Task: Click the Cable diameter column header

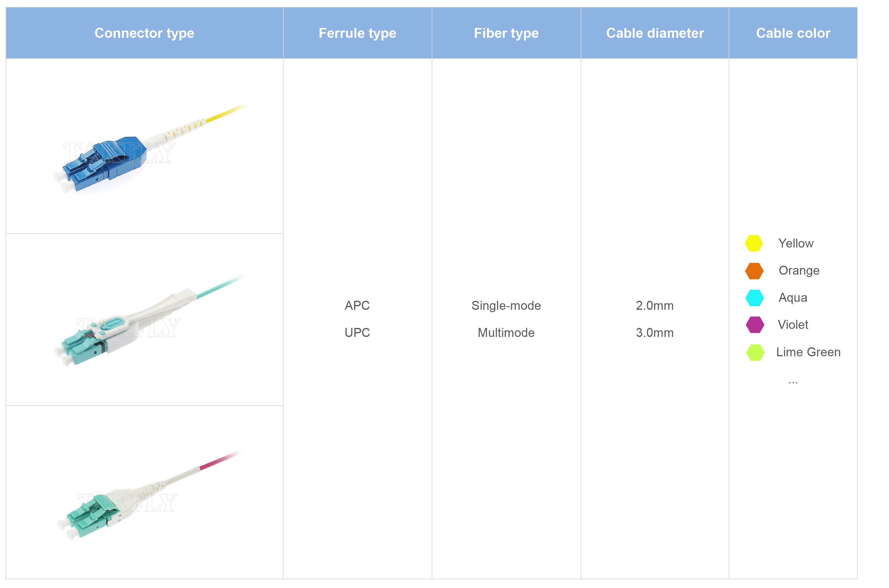Action: (x=654, y=33)
